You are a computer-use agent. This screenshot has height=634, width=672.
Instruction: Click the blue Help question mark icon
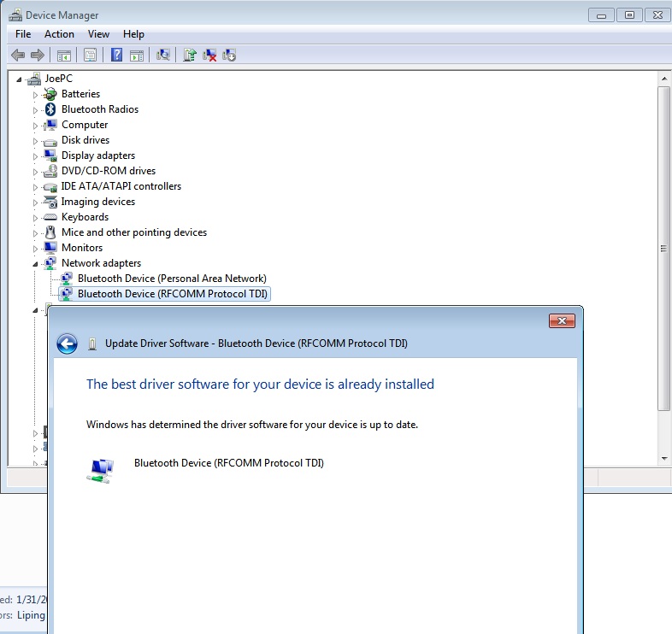pos(116,55)
